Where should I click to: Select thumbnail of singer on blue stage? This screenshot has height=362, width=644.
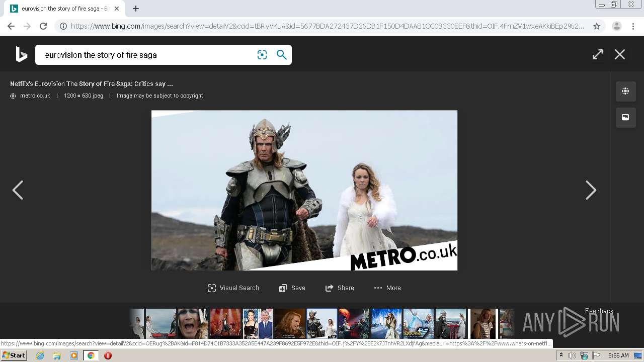tap(386, 323)
